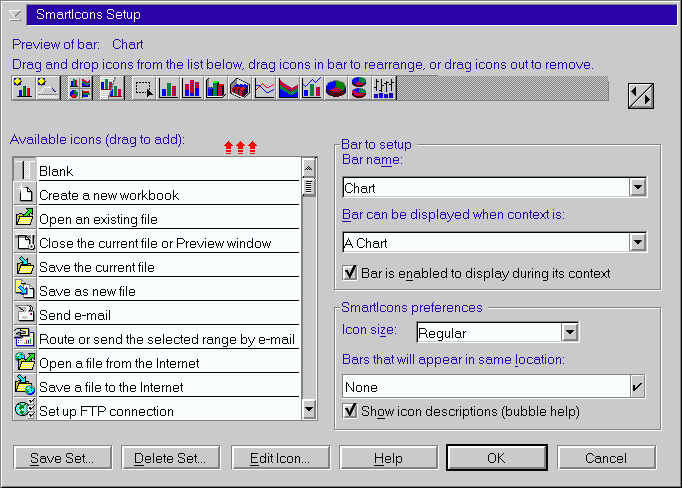Toggle Show icon descriptions bubble help checkbox
Screen dimensions: 682x488
[350, 411]
